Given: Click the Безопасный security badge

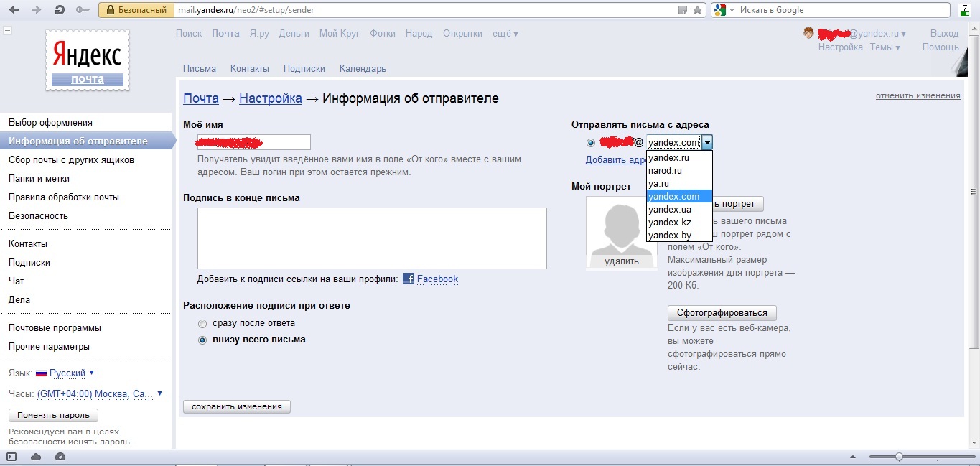Looking at the screenshot, I should 136,10.
